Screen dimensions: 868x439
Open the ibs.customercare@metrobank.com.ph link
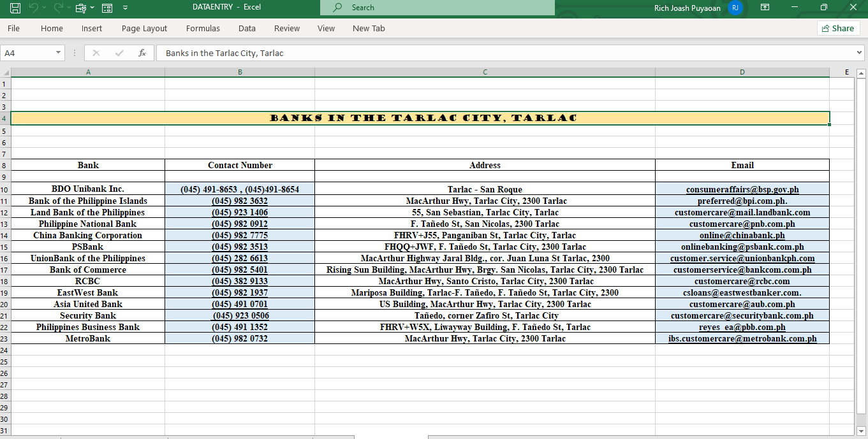(742, 338)
